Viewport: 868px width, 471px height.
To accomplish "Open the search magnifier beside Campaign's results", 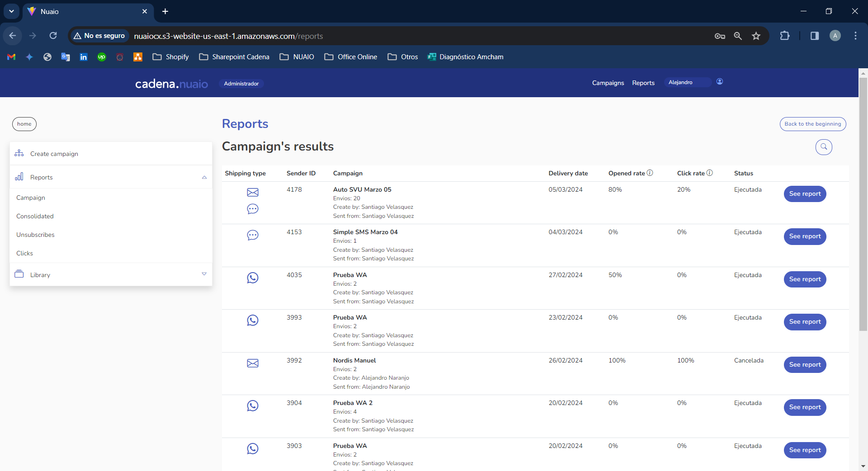I will (x=823, y=147).
